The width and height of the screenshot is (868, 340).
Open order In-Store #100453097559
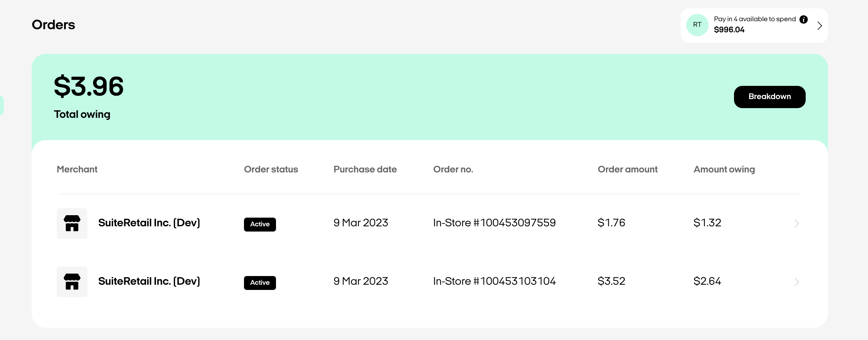[494, 223]
